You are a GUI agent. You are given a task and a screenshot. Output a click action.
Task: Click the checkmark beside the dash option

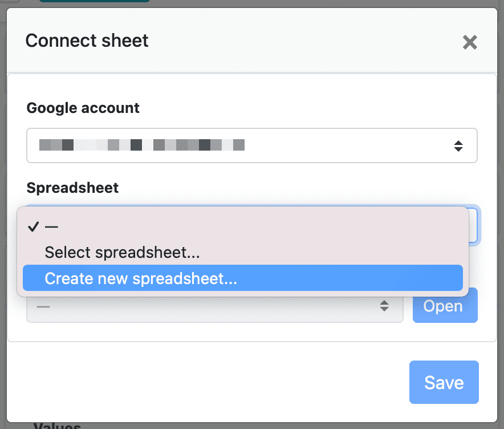pos(34,226)
